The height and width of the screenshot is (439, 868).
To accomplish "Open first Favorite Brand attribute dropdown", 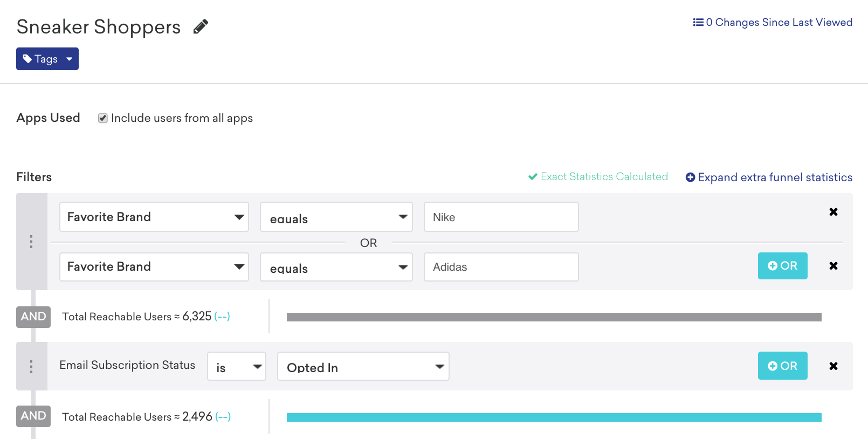I will point(154,217).
